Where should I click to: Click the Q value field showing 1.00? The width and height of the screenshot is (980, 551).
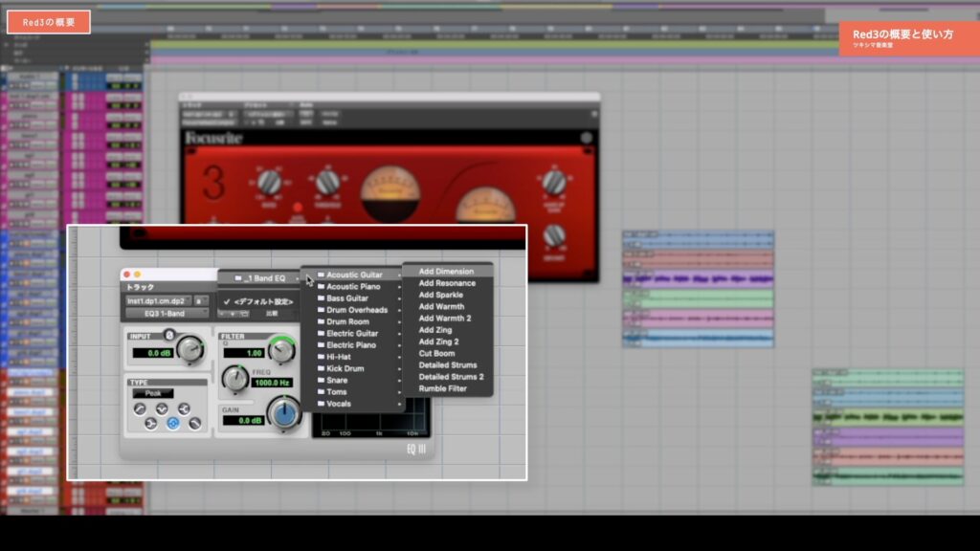tap(244, 353)
